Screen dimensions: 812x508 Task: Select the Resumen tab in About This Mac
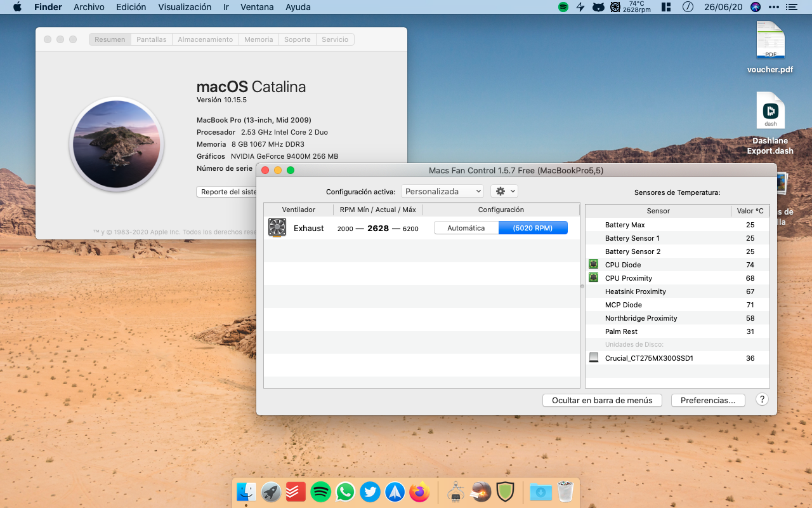click(x=110, y=39)
